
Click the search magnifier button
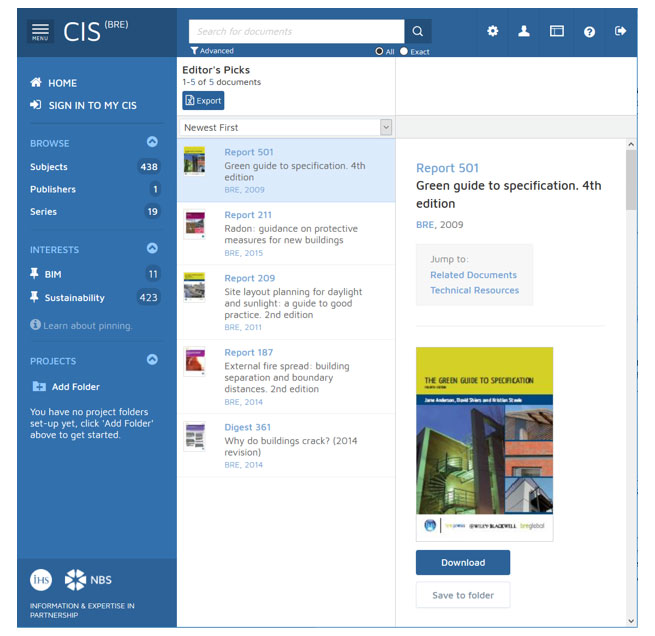coord(418,31)
